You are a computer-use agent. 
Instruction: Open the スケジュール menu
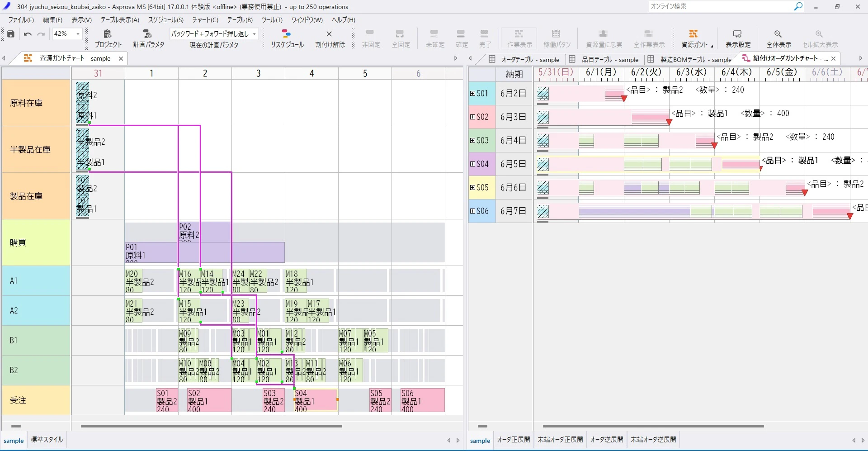coord(165,19)
